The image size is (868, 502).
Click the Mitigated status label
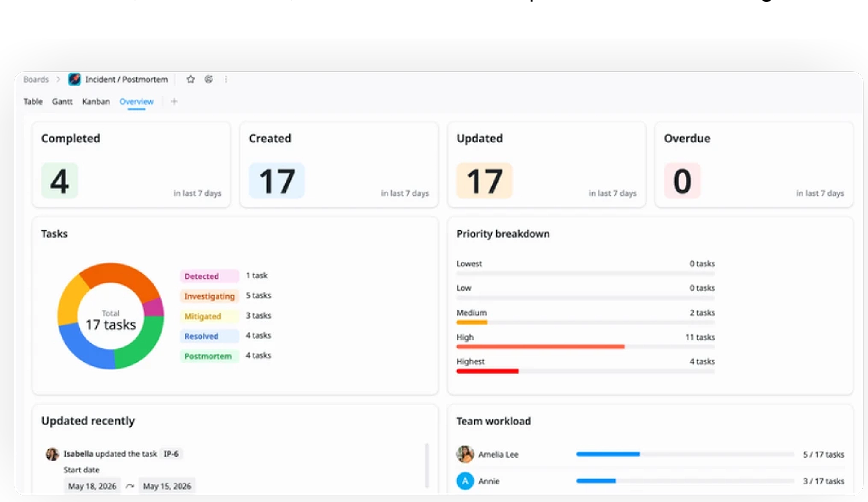[x=209, y=316]
